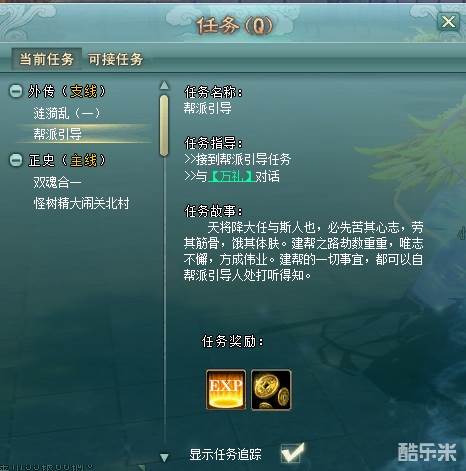466x471 pixels.
Task: Click the 正史（主线） category label
Action: [67, 160]
